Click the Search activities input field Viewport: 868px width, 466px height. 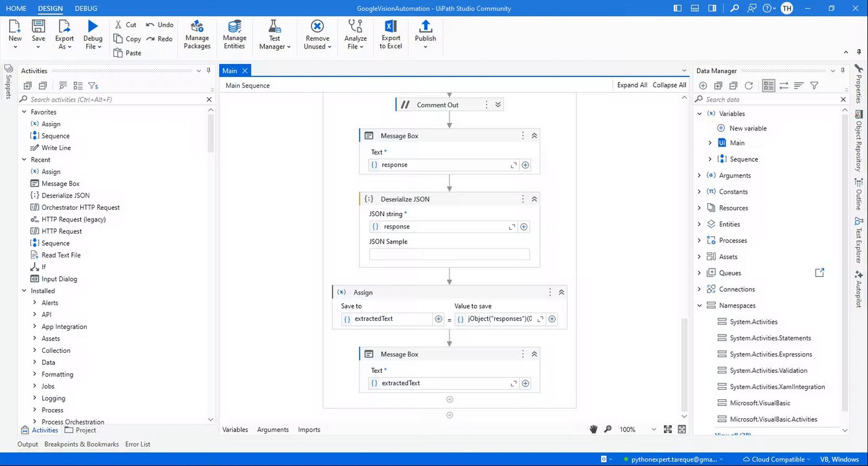(117, 100)
